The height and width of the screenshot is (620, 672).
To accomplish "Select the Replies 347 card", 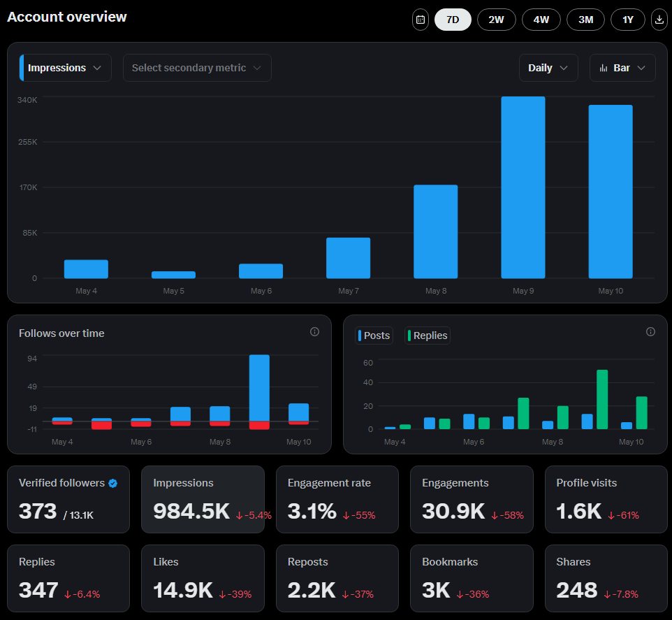I will click(68, 578).
